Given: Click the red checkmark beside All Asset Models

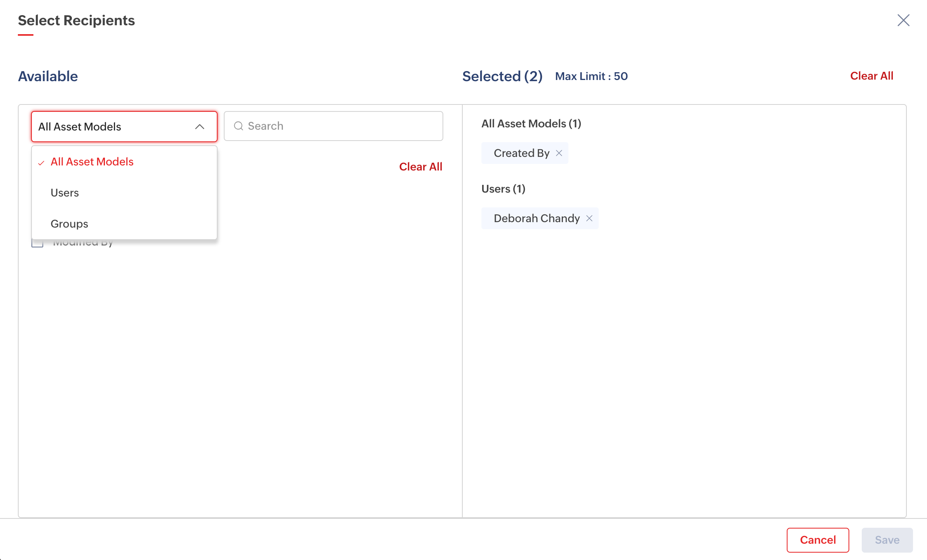Looking at the screenshot, I should pyautogui.click(x=41, y=163).
